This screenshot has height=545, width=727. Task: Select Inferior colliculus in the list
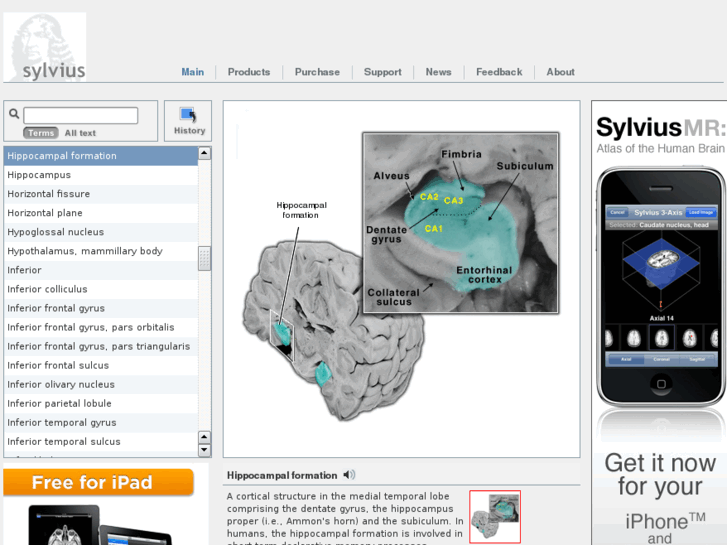coord(101,289)
